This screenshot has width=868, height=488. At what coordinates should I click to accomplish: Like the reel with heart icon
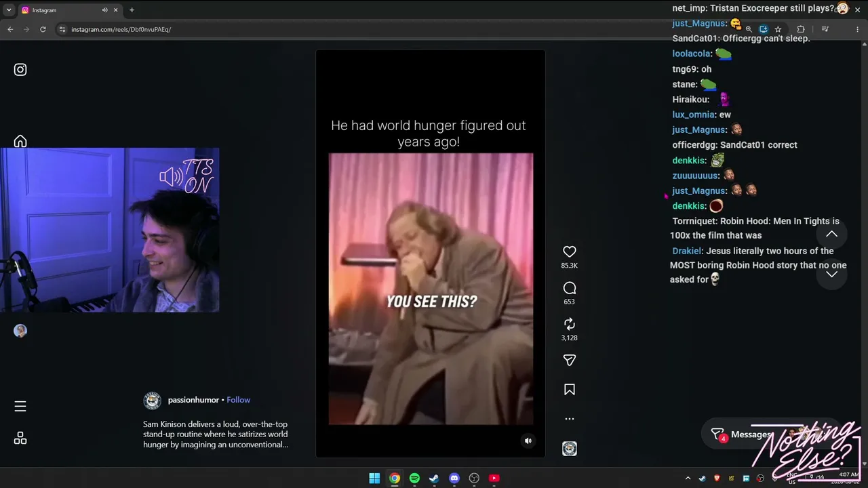point(570,251)
